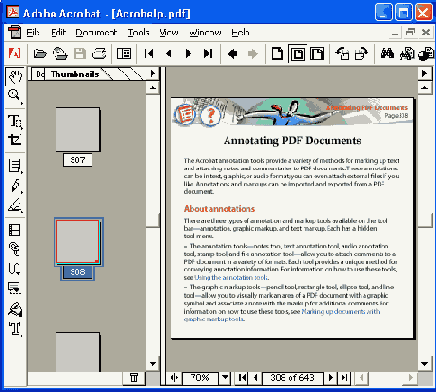This screenshot has width=436, height=392.
Task: Open the File menu
Action: pyautogui.click(x=33, y=33)
